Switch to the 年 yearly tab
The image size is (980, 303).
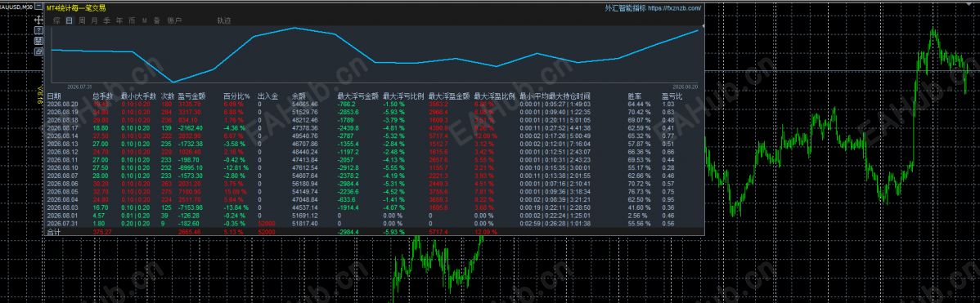coord(119,20)
